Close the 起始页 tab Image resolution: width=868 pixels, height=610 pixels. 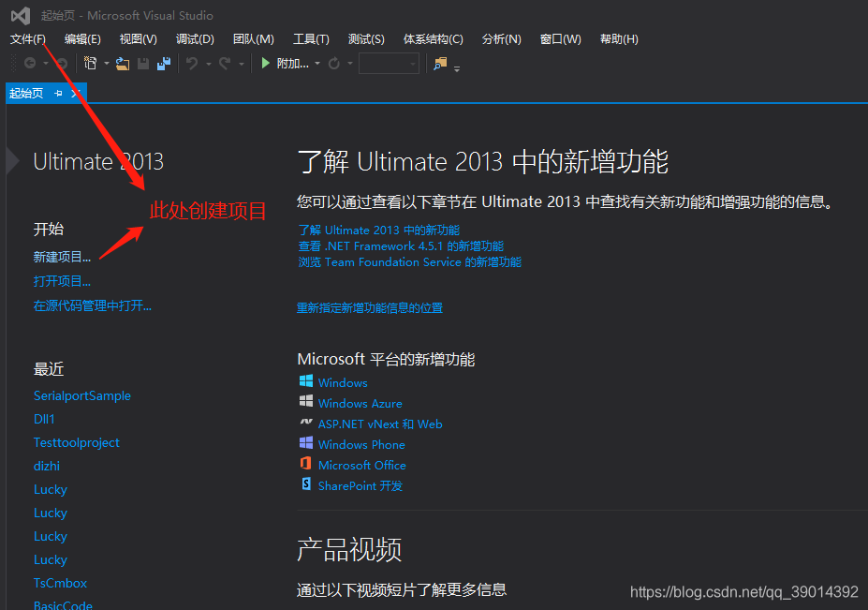pyautogui.click(x=75, y=93)
